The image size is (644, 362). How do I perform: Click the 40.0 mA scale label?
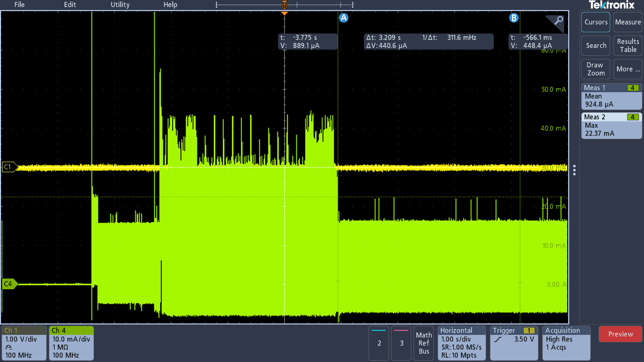[553, 128]
